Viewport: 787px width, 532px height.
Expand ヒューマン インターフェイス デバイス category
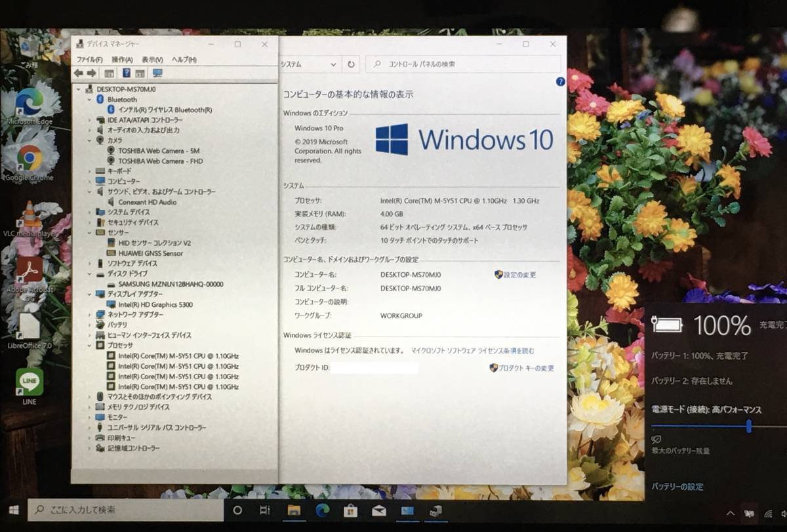coord(90,335)
